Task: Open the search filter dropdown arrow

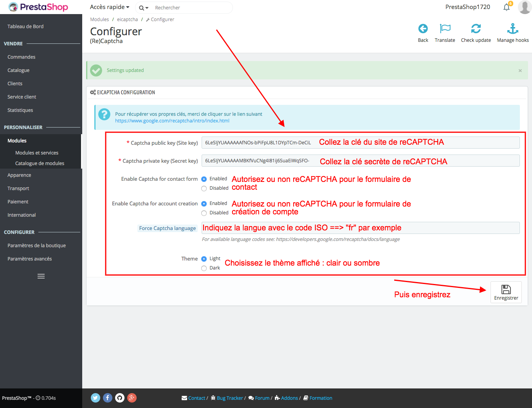Action: [144, 8]
